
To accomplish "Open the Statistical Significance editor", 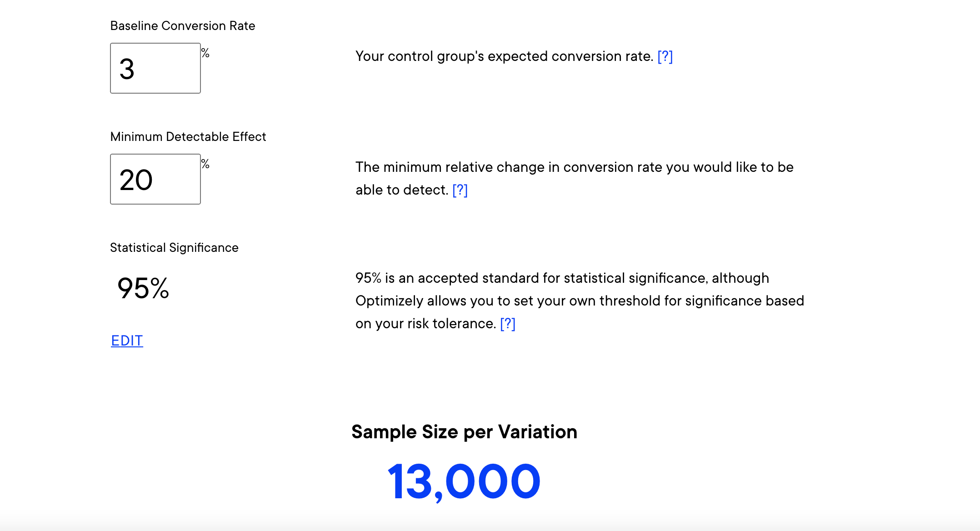I will [x=127, y=339].
